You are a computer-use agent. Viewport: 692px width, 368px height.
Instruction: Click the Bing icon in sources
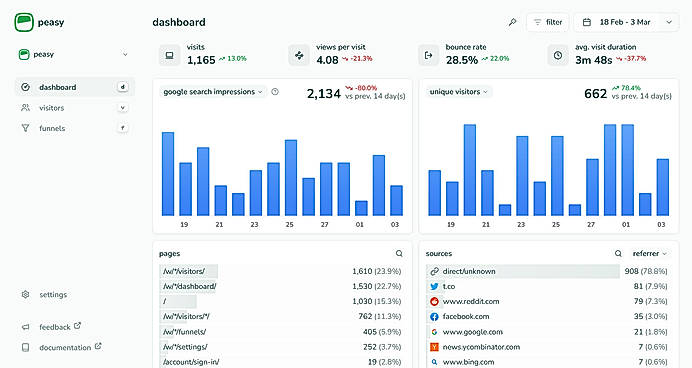click(x=434, y=362)
